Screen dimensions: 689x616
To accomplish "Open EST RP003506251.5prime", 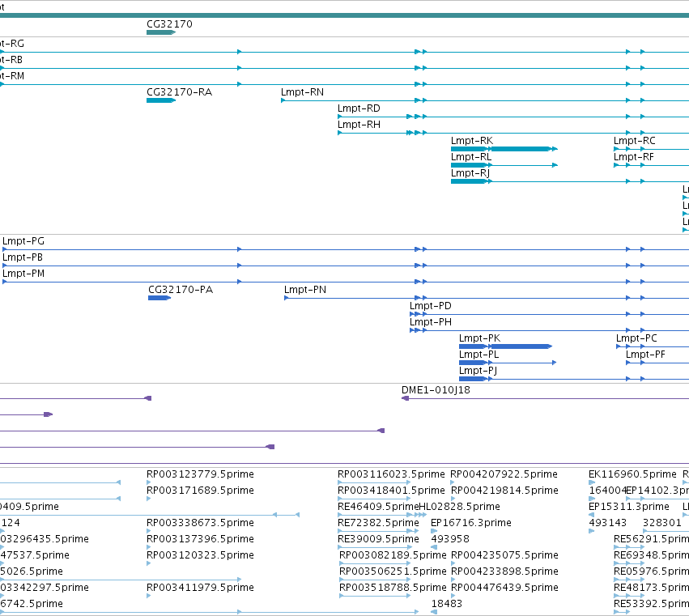I will pyautogui.click(x=393, y=572).
